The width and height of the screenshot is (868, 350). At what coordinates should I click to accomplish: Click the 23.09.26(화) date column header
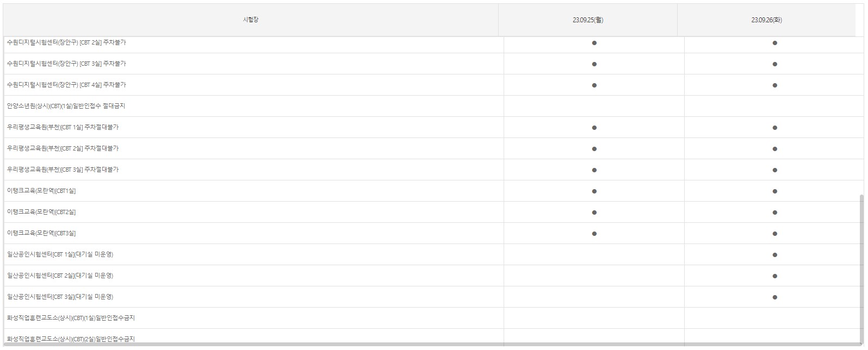click(x=766, y=20)
